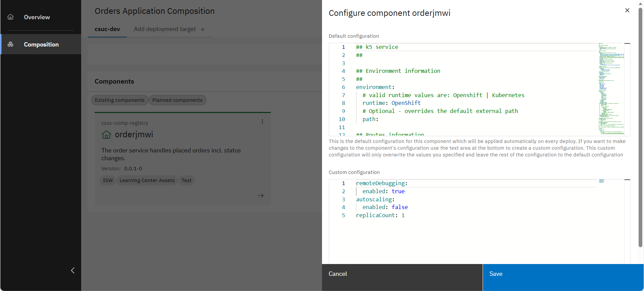Click the Orders Application Composition title
This screenshot has width=644, height=291.
tap(155, 11)
